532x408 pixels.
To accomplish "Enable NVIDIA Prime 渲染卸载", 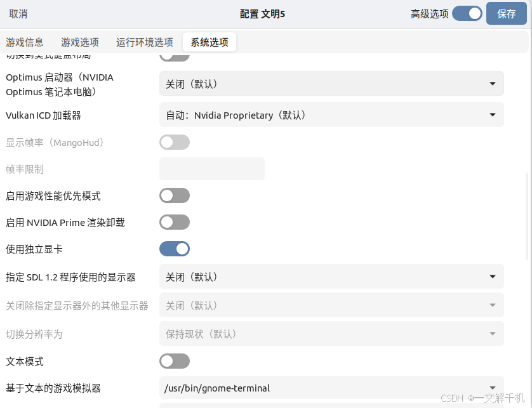I will (175, 222).
